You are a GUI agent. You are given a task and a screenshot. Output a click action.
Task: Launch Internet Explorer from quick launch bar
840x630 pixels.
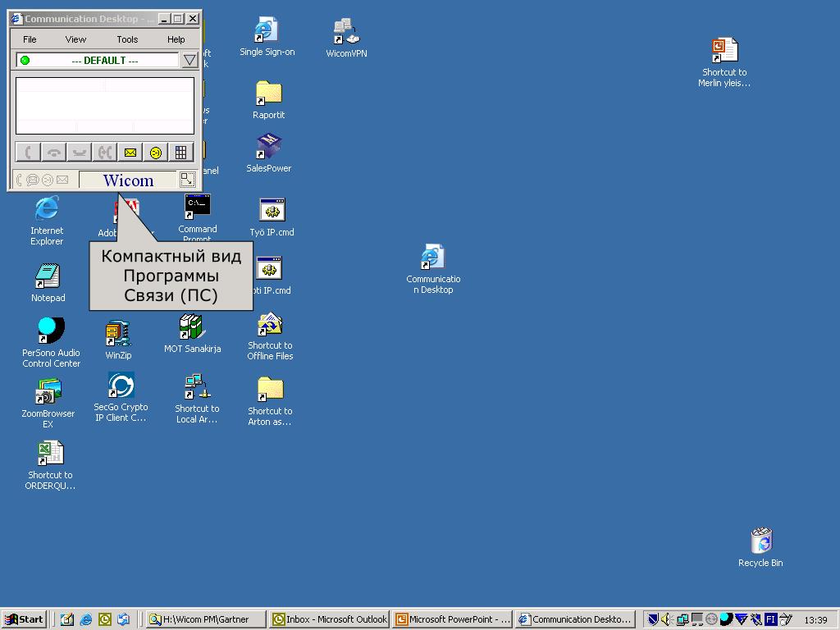click(x=85, y=620)
